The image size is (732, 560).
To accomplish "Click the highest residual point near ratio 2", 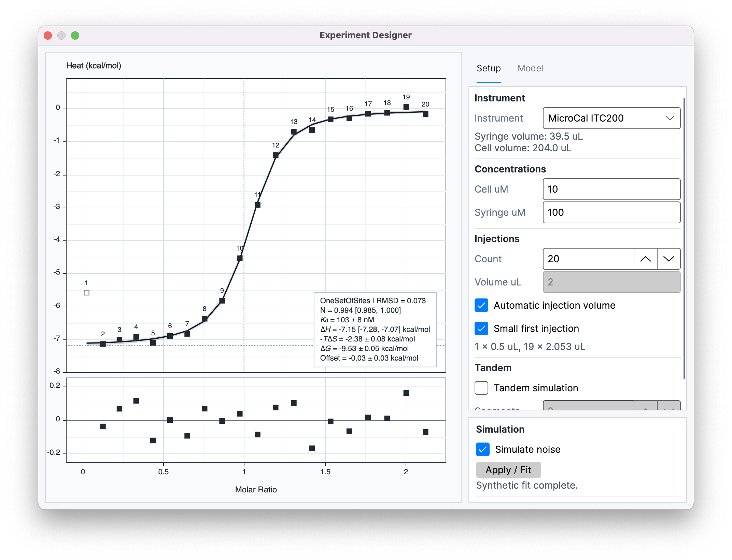I will [406, 393].
